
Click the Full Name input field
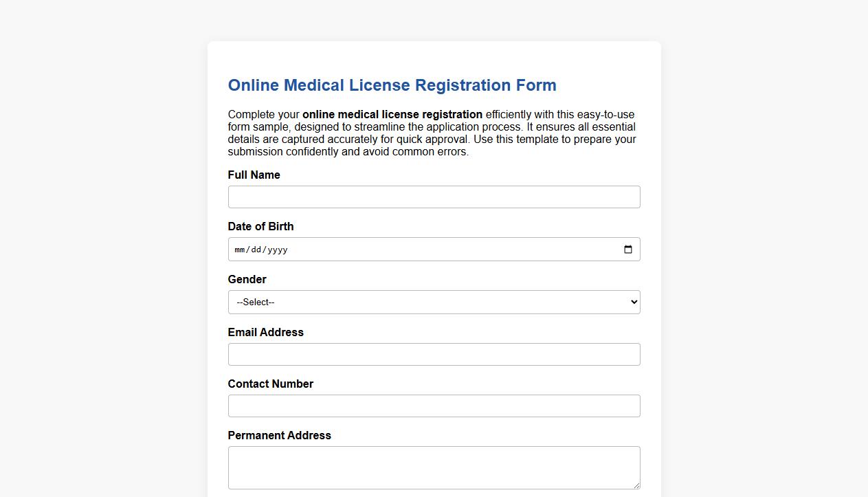tap(434, 197)
